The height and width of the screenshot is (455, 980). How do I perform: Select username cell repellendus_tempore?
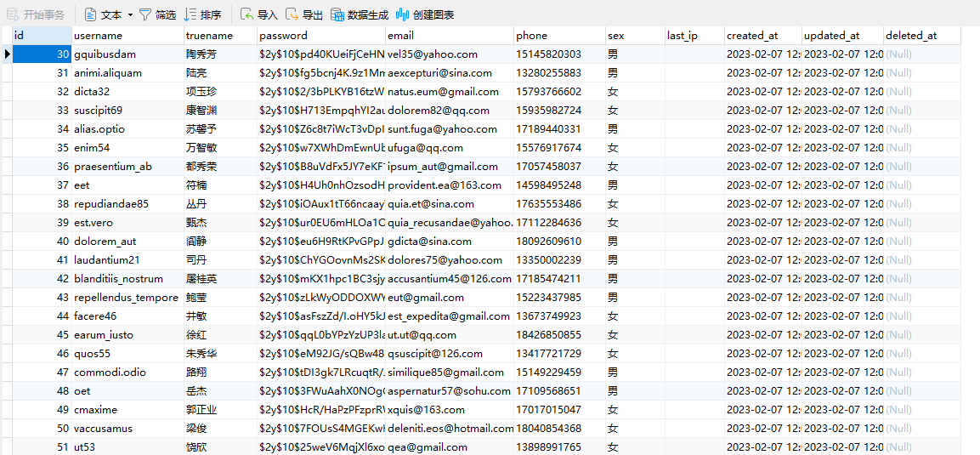pos(127,298)
